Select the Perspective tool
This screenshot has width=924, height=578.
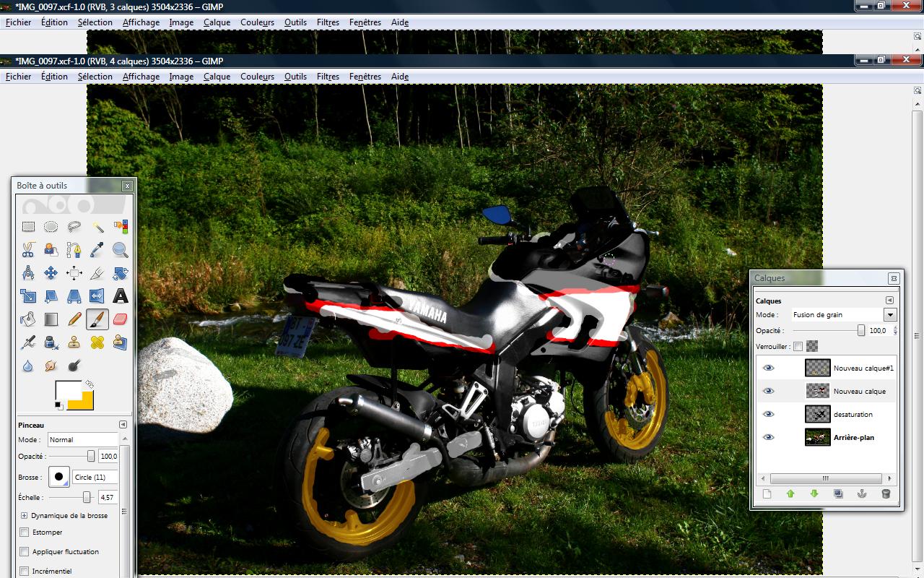(74, 296)
